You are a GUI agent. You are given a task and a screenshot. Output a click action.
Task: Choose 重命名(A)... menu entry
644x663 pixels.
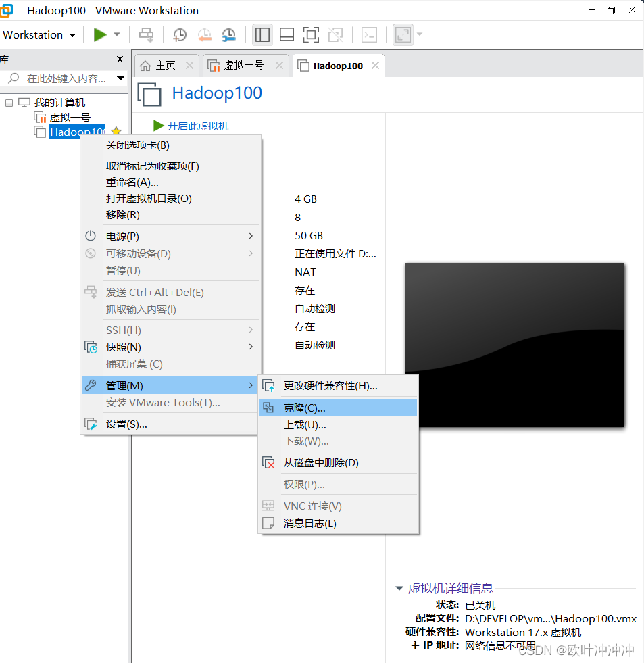pyautogui.click(x=170, y=182)
